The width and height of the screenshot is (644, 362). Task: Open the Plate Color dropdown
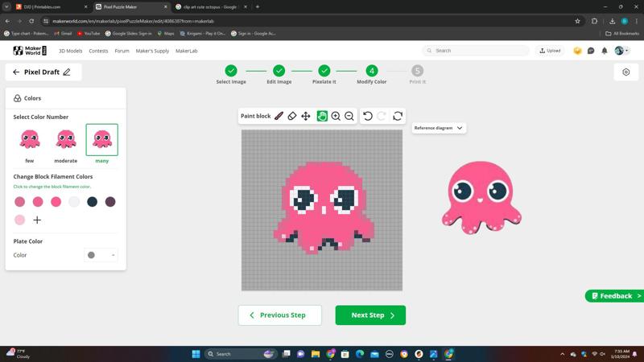pos(101,255)
